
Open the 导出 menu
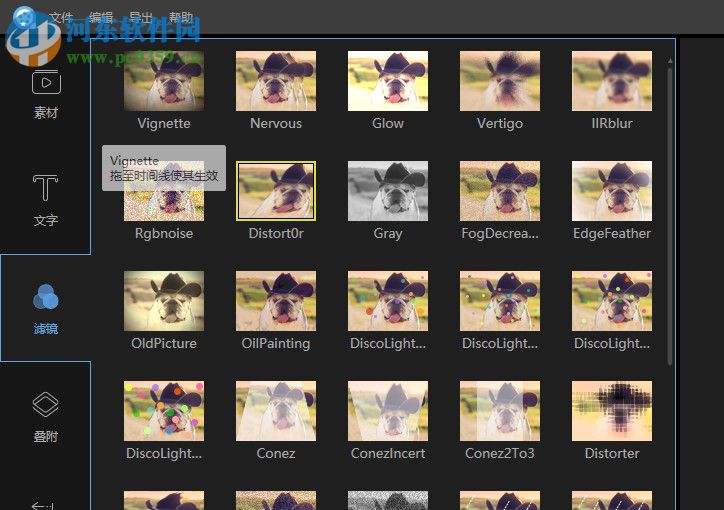pos(141,18)
